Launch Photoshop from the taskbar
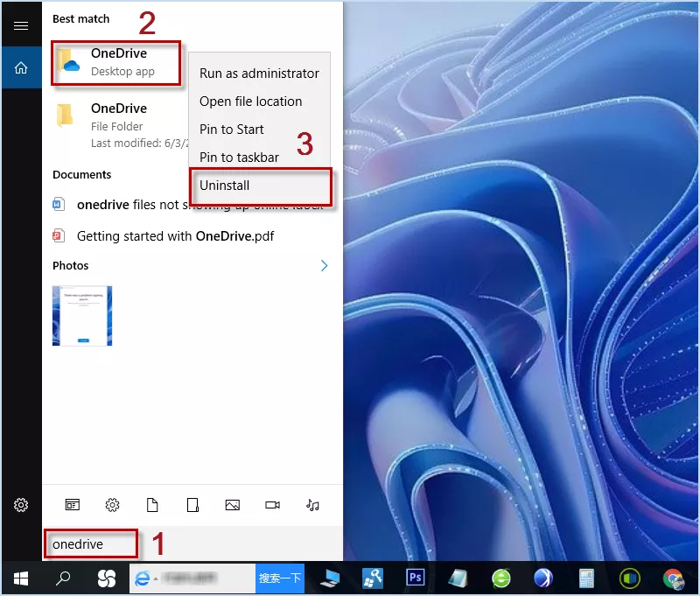This screenshot has width=700, height=596. point(415,578)
